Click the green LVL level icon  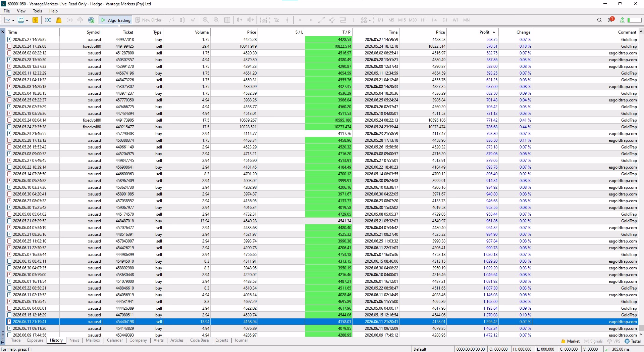coord(622,20)
